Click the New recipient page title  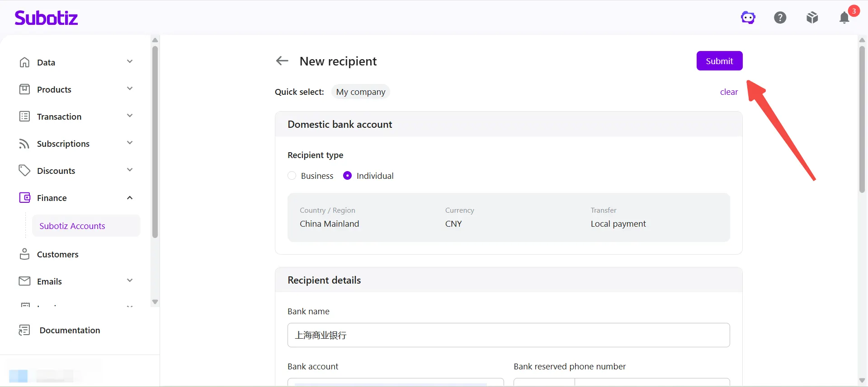click(338, 61)
